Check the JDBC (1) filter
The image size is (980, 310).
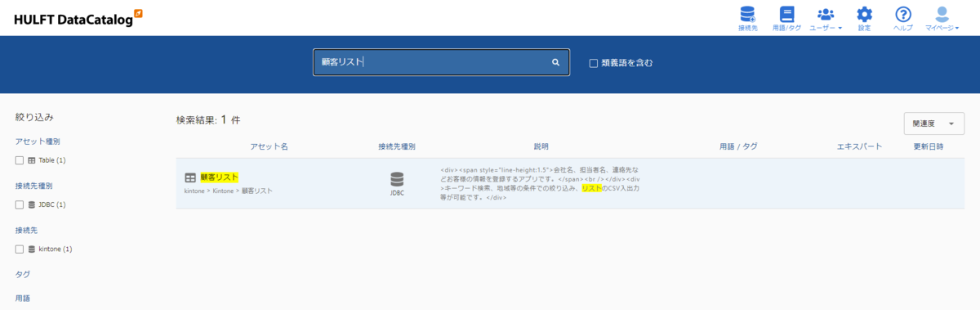[x=20, y=204]
